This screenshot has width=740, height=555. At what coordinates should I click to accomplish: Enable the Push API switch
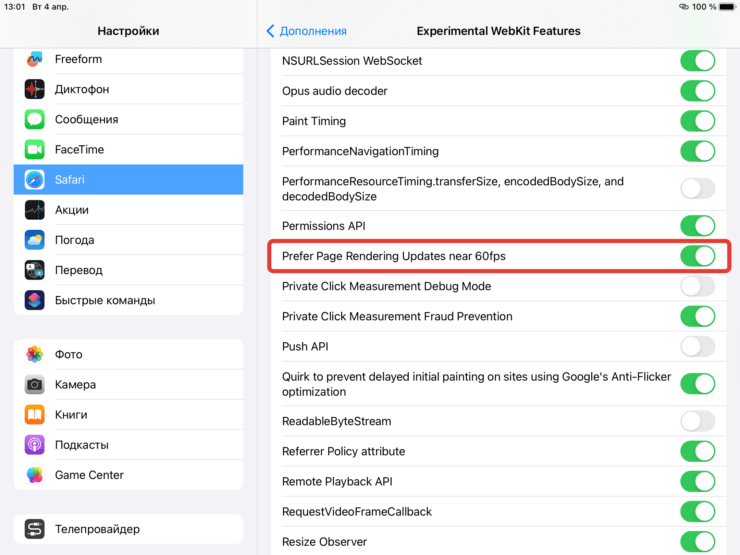tap(697, 346)
